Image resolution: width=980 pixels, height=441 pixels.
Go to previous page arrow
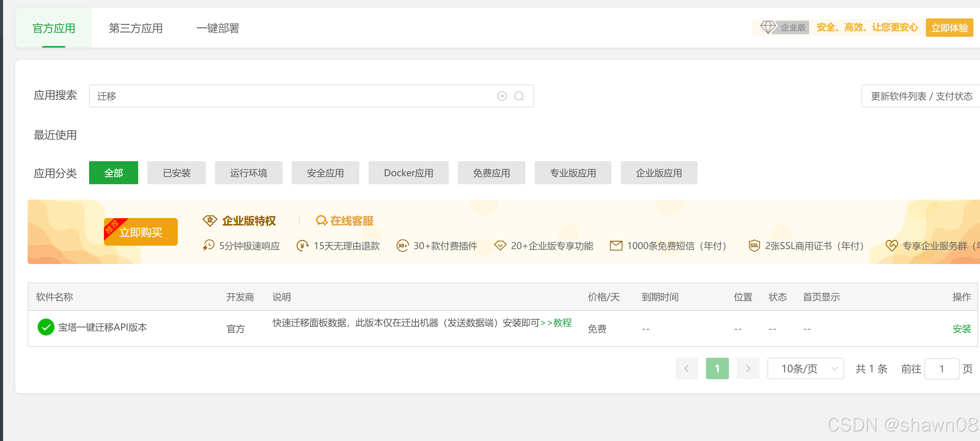point(686,369)
